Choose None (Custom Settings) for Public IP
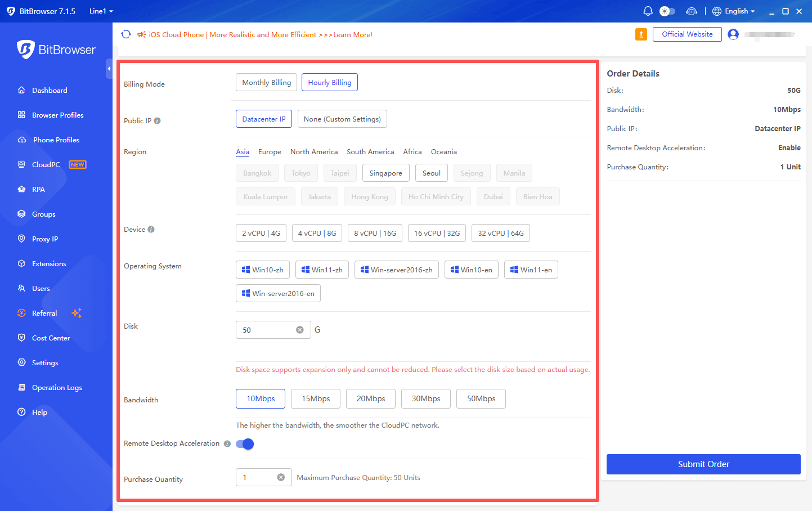Viewport: 812px width, 511px height. point(342,119)
